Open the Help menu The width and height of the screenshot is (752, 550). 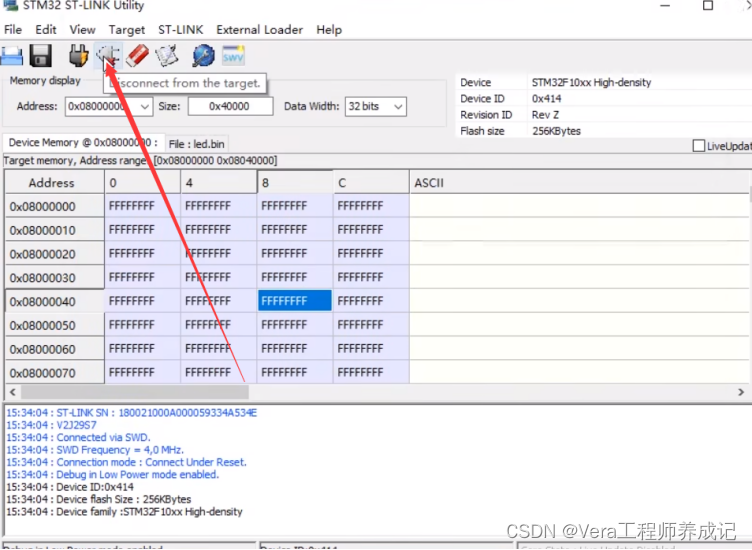click(x=329, y=30)
